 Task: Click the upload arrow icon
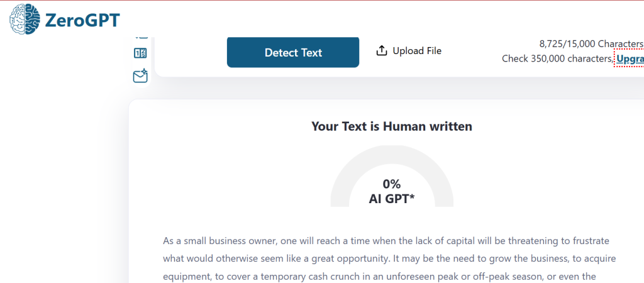pos(382,51)
